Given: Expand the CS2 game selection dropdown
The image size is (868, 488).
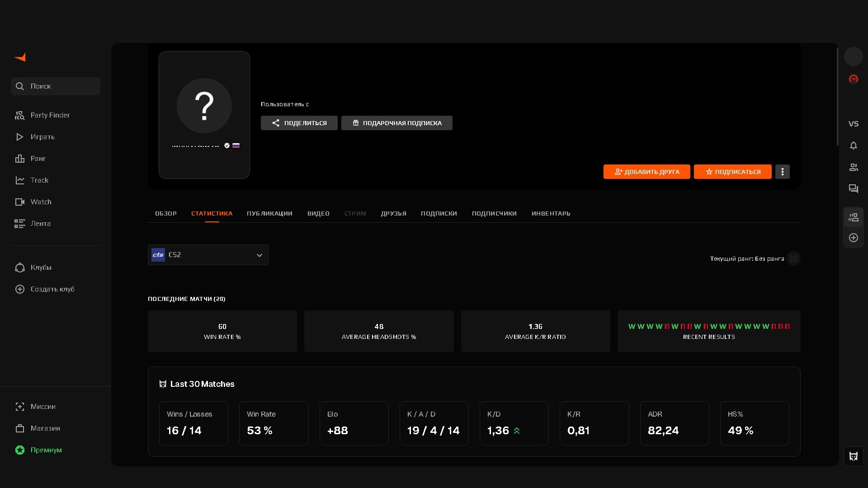Looking at the screenshot, I should [208, 255].
